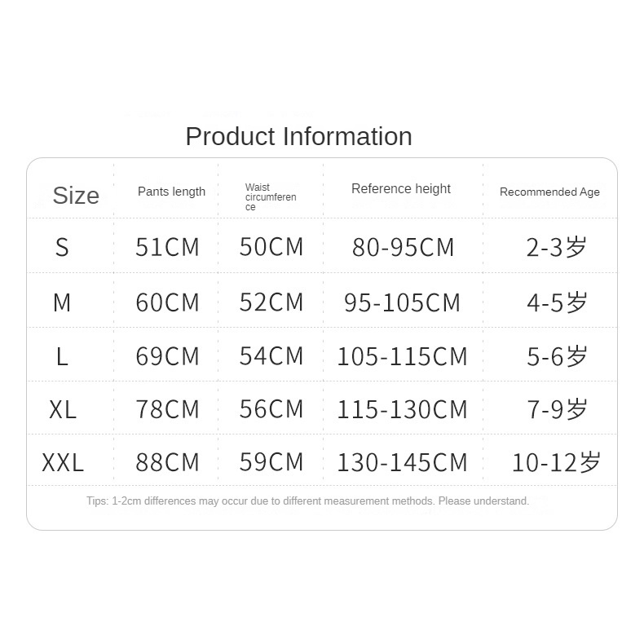Select the M size row label
Image resolution: width=644 pixels, height=644 pixels.
point(63,302)
